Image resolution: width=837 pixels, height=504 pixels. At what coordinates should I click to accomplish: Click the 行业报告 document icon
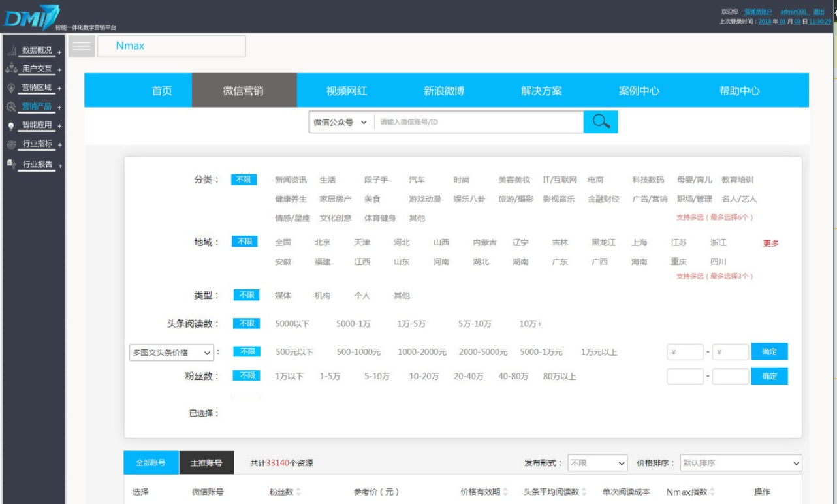click(x=11, y=164)
